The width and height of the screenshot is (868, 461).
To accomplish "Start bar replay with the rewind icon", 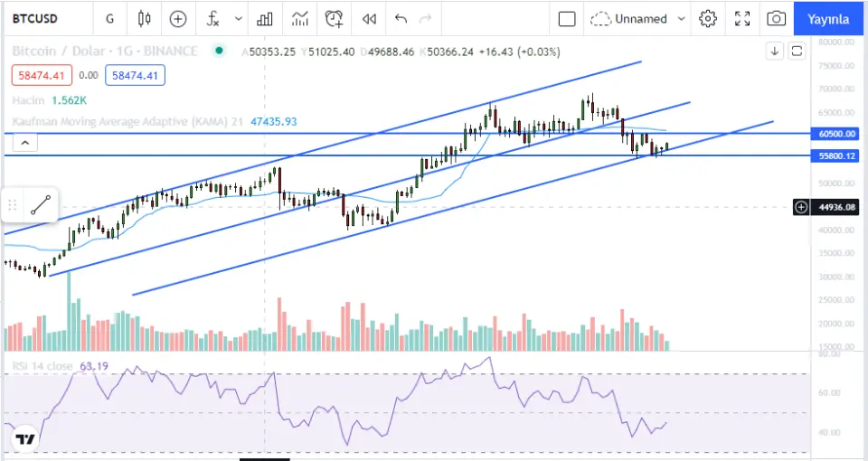I will pos(369,18).
